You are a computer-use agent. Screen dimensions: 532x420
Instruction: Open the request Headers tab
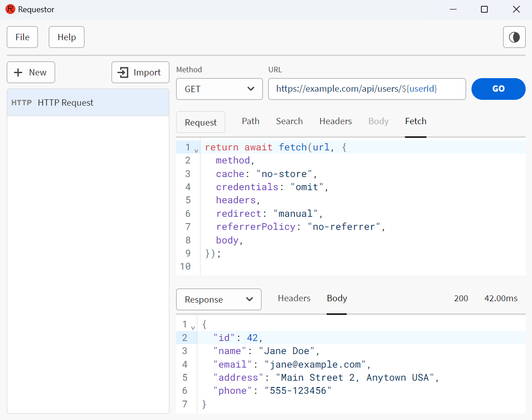(336, 121)
